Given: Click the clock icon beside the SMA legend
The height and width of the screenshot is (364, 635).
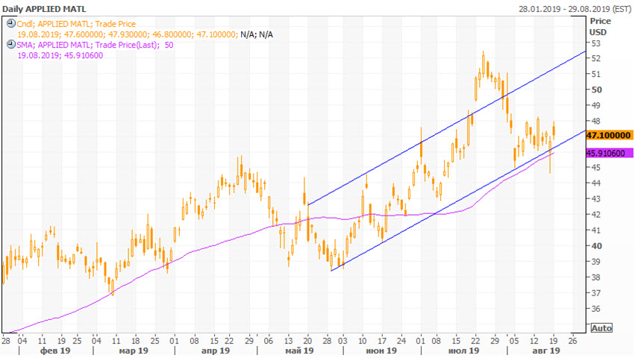Looking at the screenshot, I should (10, 45).
